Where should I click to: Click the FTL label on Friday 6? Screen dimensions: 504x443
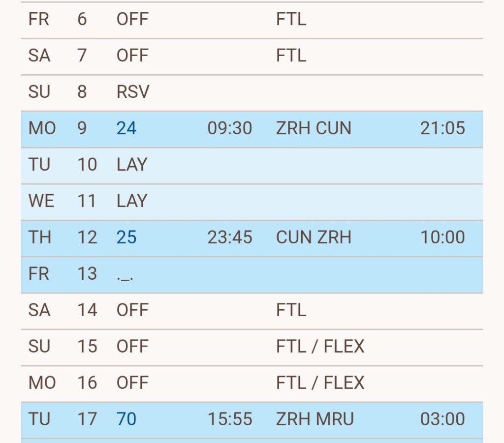tap(291, 20)
